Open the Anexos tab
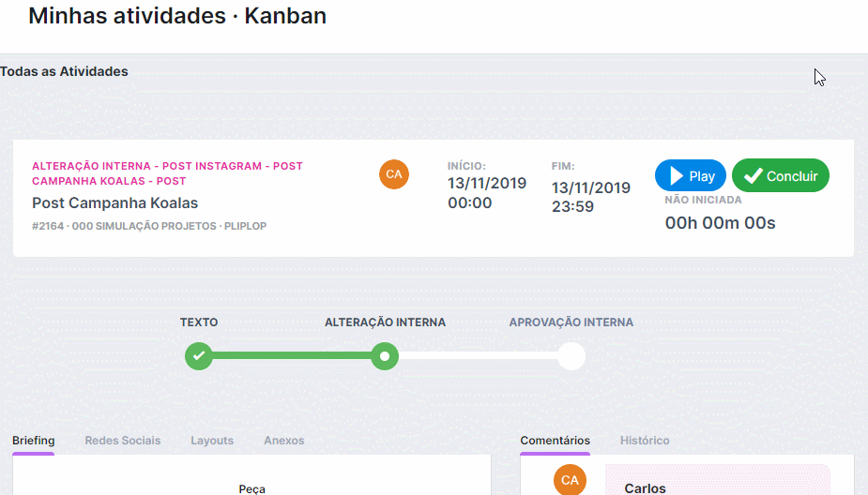This screenshot has height=495, width=868. [283, 441]
